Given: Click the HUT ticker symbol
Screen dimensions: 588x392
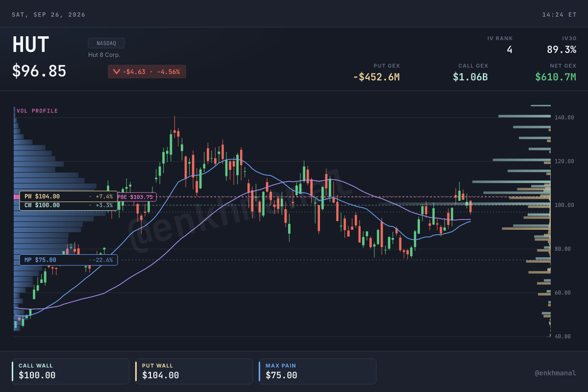Looking at the screenshot, I should 30,45.
